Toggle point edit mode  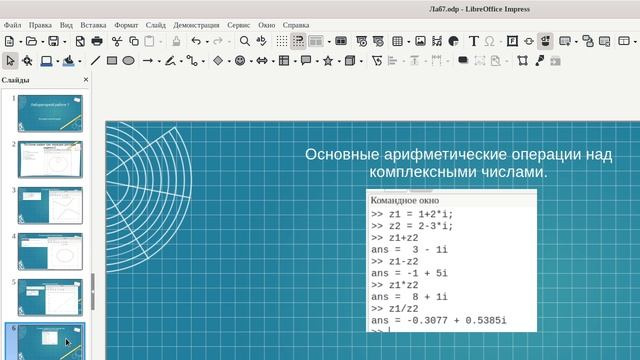(522, 61)
